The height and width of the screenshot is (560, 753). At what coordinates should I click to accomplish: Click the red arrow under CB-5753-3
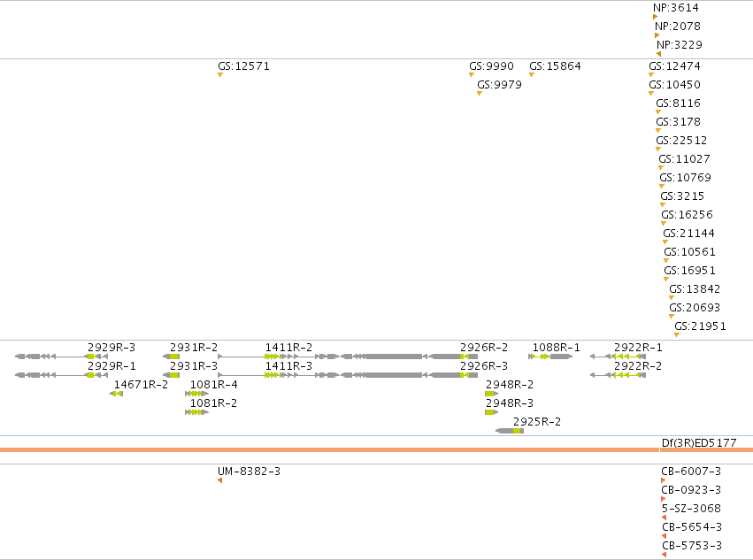664,555
